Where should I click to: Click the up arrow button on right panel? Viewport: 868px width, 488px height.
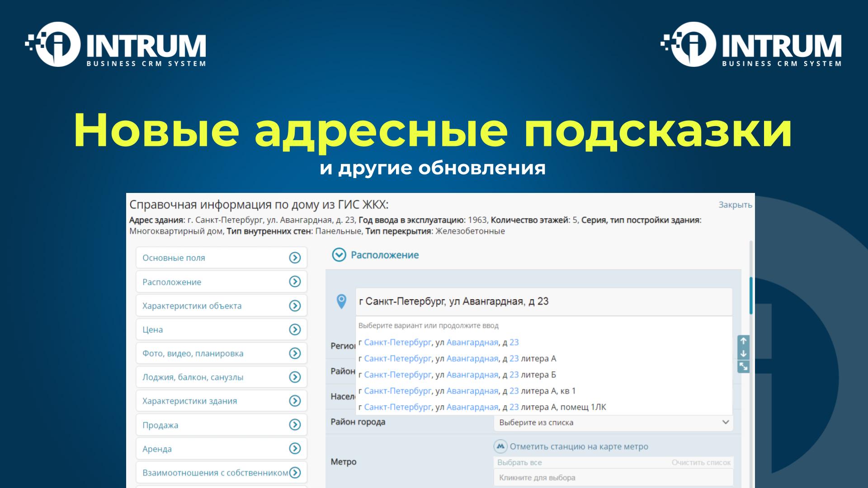[x=743, y=341]
